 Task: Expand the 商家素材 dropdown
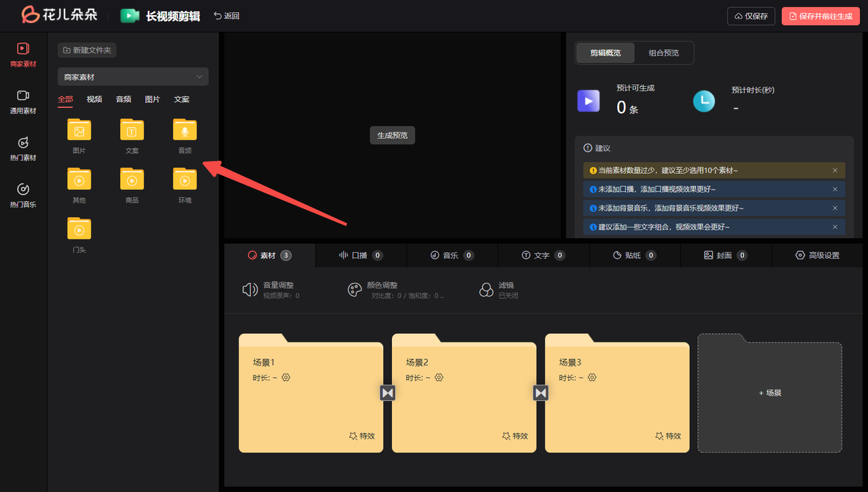click(x=133, y=77)
